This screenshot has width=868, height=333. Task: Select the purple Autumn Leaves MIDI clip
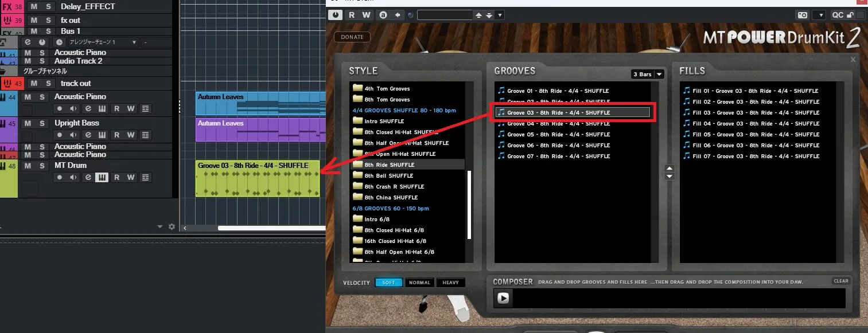pos(260,130)
